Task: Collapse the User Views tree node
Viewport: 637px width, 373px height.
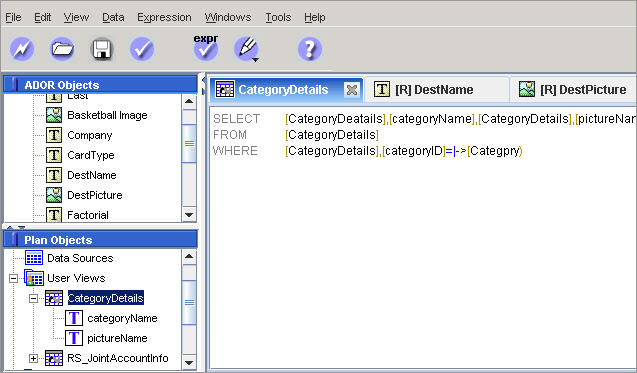Action: [13, 278]
